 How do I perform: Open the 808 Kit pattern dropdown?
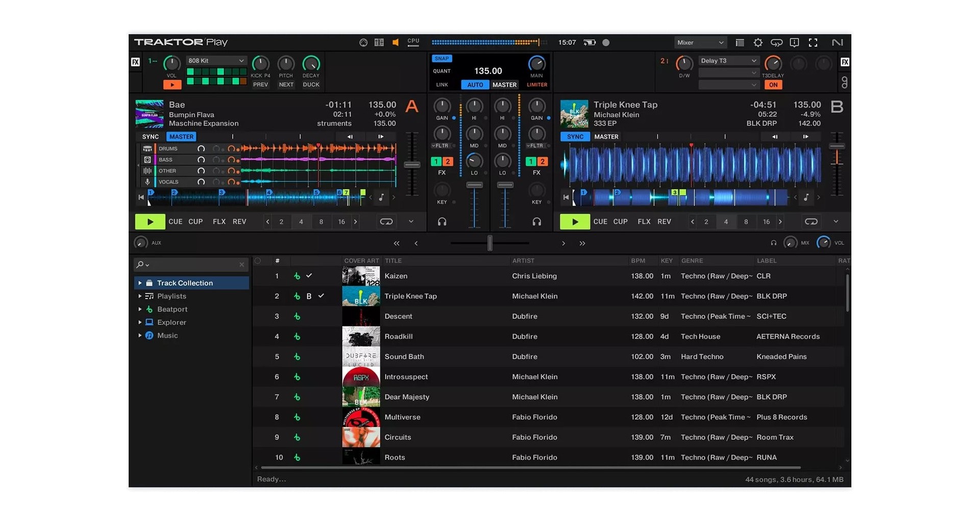point(216,61)
